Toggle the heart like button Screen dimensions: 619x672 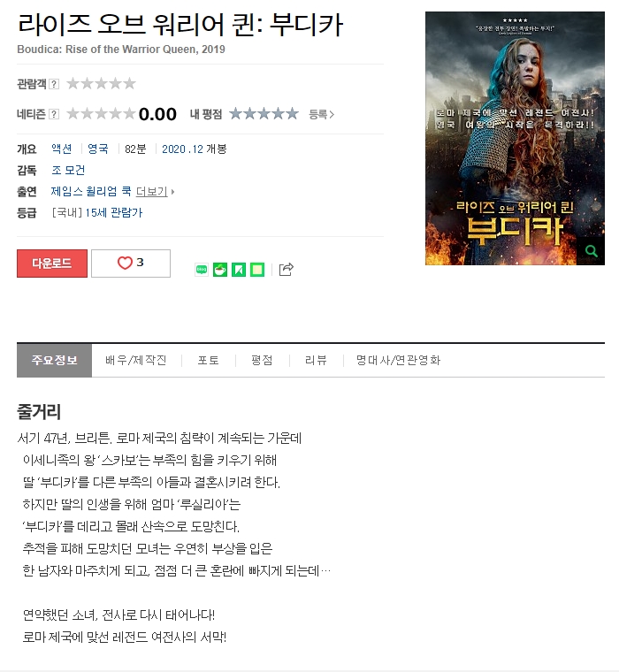tap(131, 263)
